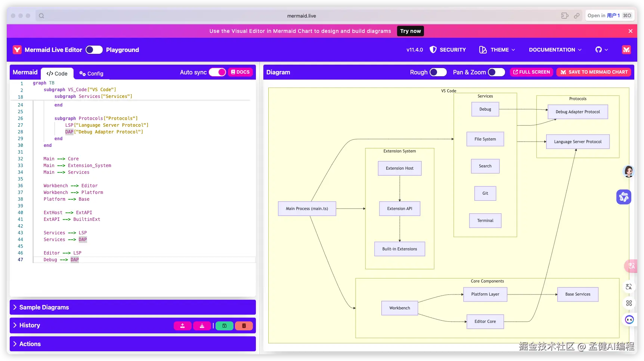Image resolution: width=644 pixels, height=361 pixels.
Task: Click code line 'Main --> Extension_System'
Action: point(77,166)
